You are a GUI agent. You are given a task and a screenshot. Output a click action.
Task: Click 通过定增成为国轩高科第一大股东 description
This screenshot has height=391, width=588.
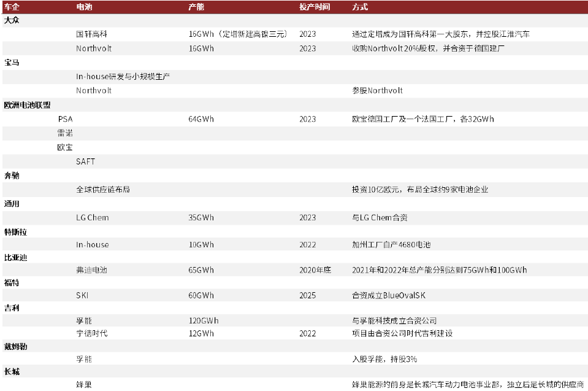(441, 34)
